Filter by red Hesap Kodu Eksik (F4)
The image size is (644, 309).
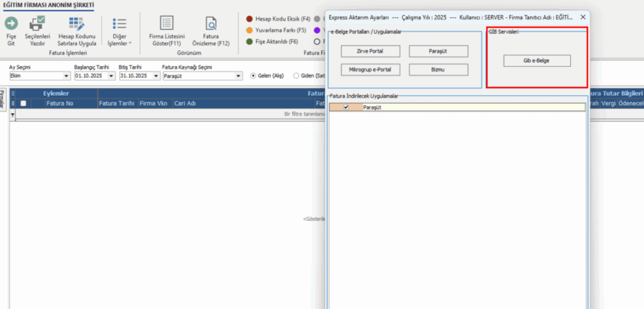[x=277, y=19]
